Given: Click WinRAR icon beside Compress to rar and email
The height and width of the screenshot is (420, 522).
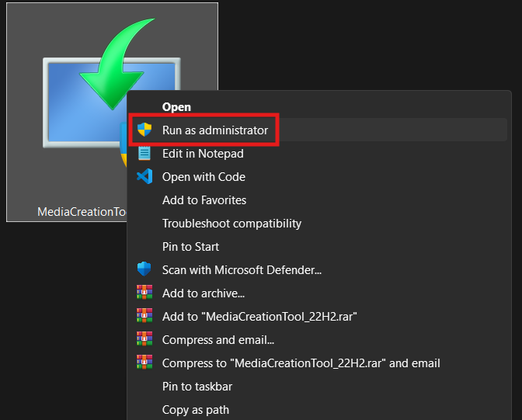Looking at the screenshot, I should click(x=144, y=362).
